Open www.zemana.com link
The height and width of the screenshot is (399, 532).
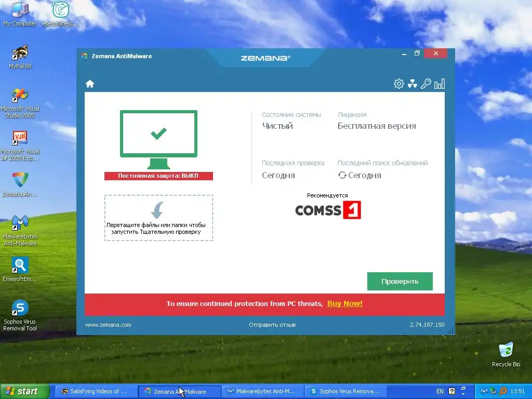[108, 325]
